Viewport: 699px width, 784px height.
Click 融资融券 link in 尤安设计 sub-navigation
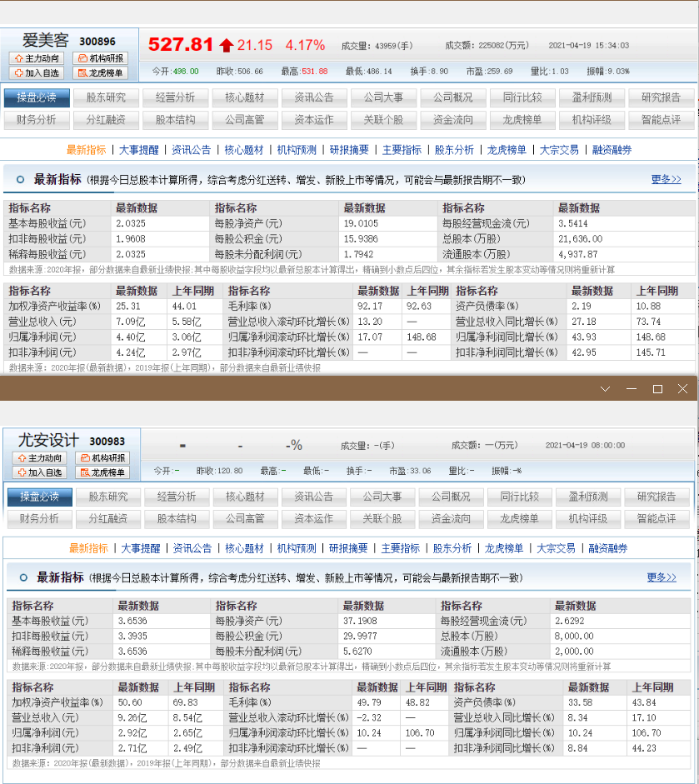point(607,548)
